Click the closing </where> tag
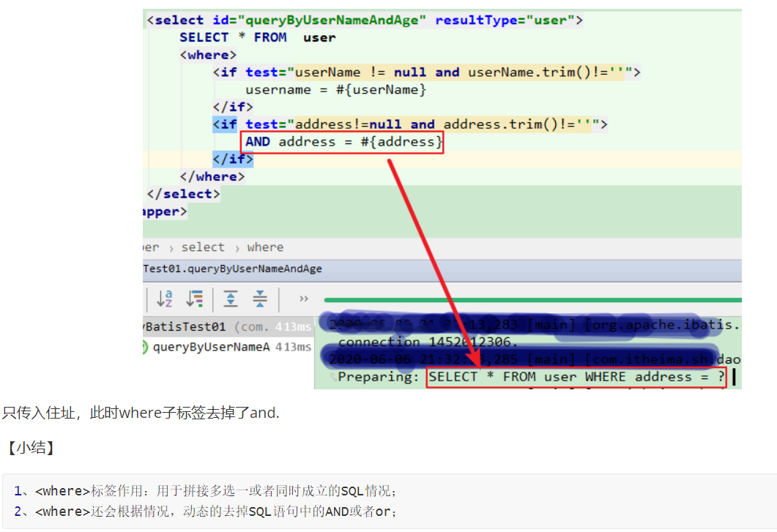Viewport: 777px width, 532px height. pos(212,176)
